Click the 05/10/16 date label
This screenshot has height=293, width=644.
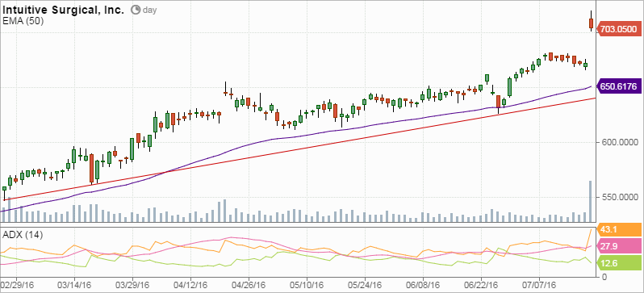(x=306, y=284)
